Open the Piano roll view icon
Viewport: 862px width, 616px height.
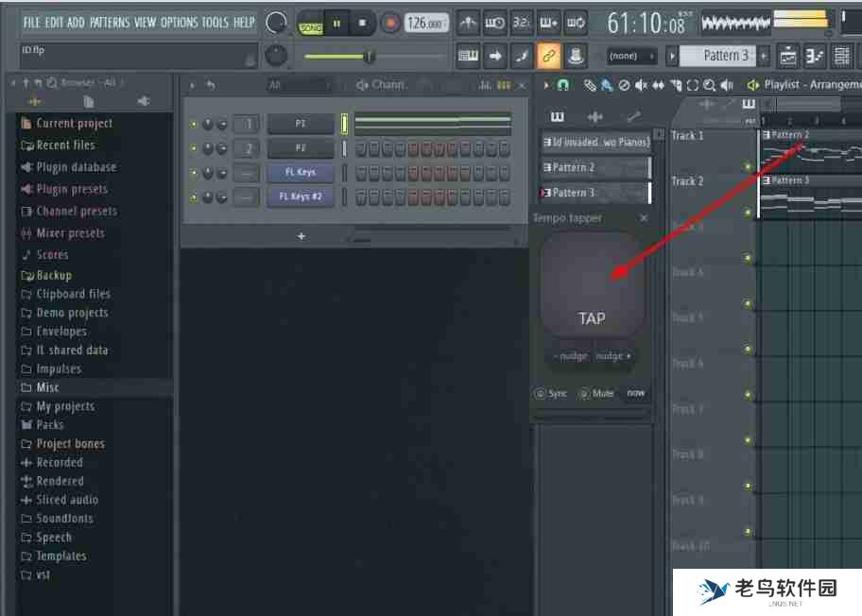814,56
